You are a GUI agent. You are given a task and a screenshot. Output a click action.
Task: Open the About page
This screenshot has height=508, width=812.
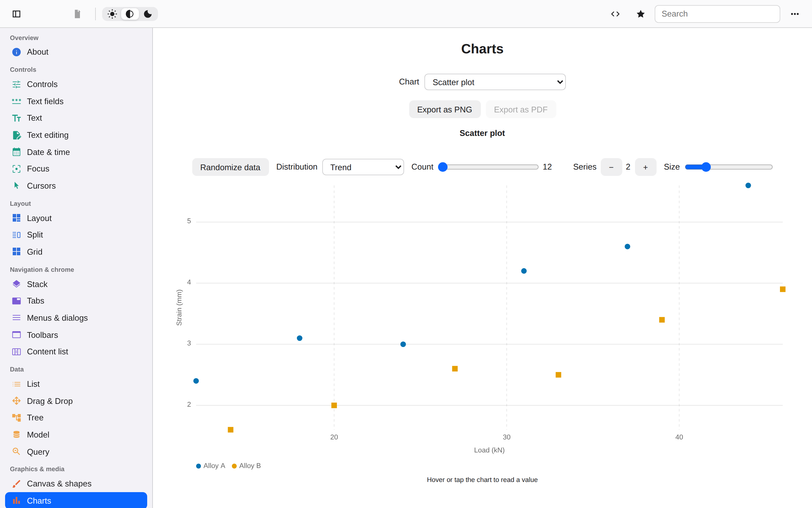(76, 52)
